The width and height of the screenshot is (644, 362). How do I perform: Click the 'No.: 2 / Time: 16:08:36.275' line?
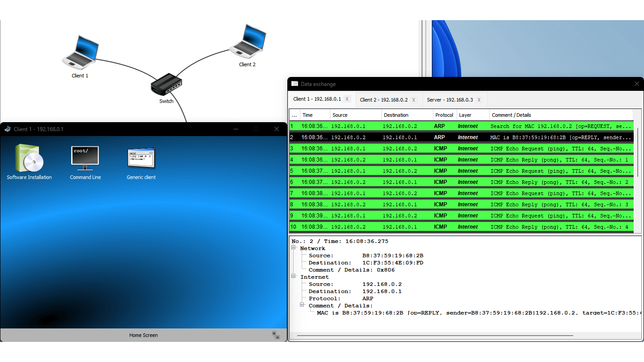[x=340, y=241]
